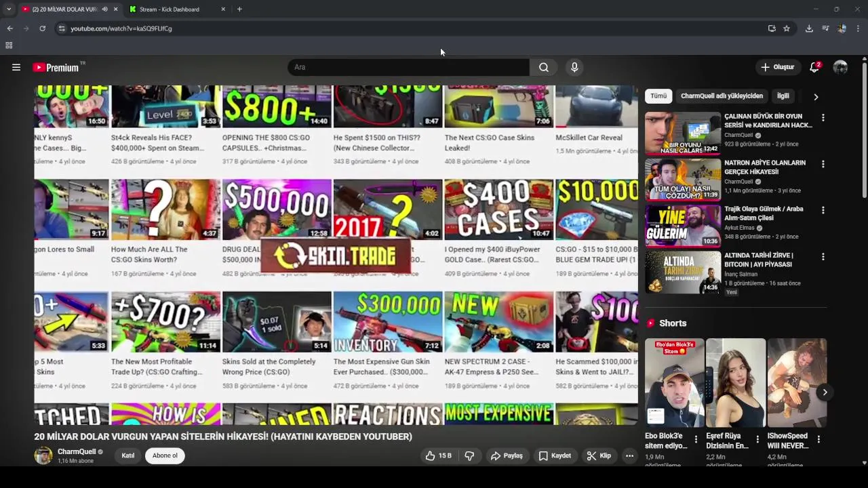Show more filter chips arrow
Screen dimensions: 868x488
[x=816, y=97]
